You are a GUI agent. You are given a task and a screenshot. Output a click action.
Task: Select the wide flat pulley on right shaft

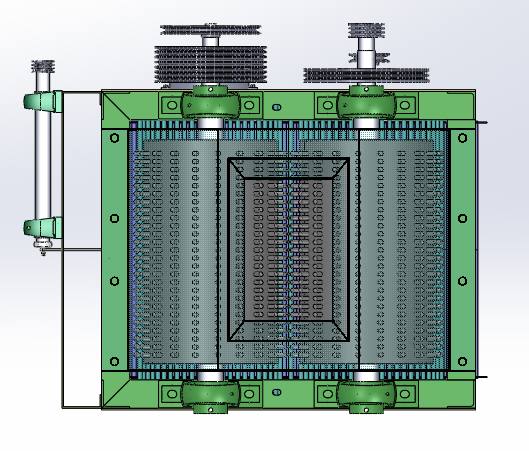[366, 75]
